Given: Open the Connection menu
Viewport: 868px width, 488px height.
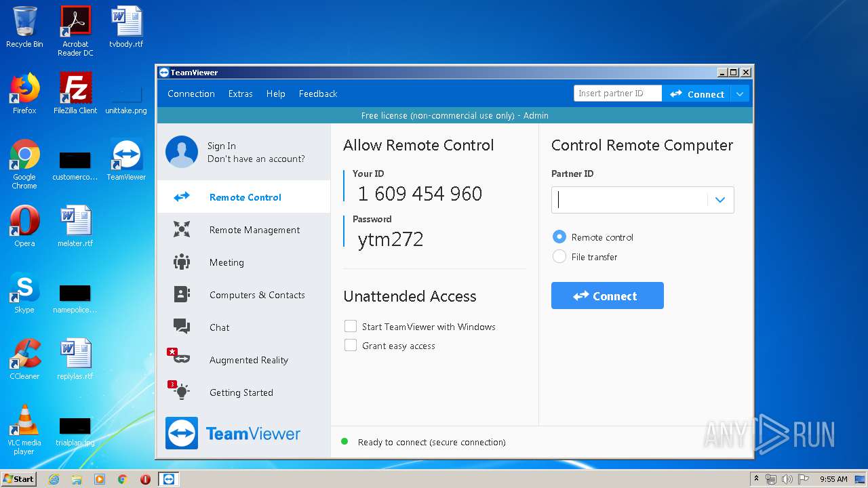Looking at the screenshot, I should coord(191,94).
